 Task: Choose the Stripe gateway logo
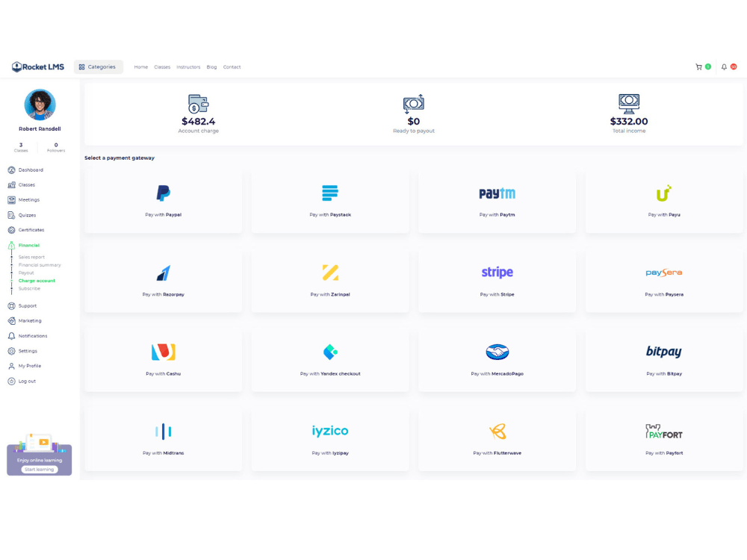pos(497,272)
